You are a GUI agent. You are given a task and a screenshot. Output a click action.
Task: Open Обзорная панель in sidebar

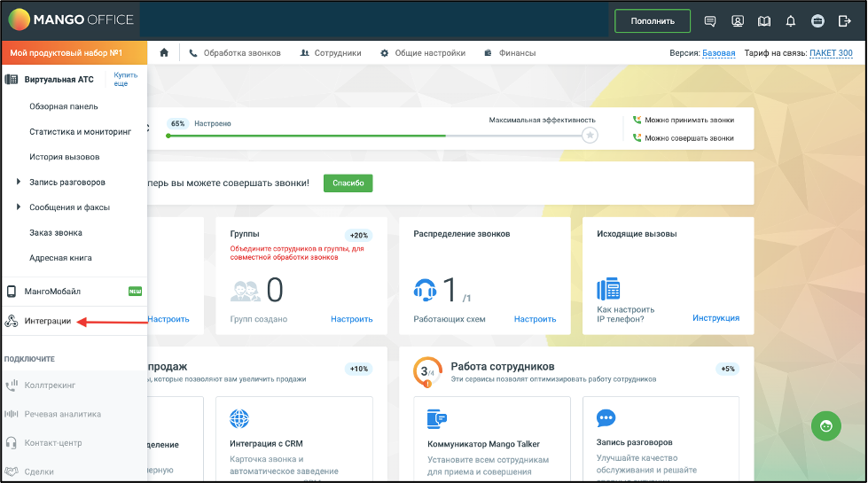pos(64,106)
